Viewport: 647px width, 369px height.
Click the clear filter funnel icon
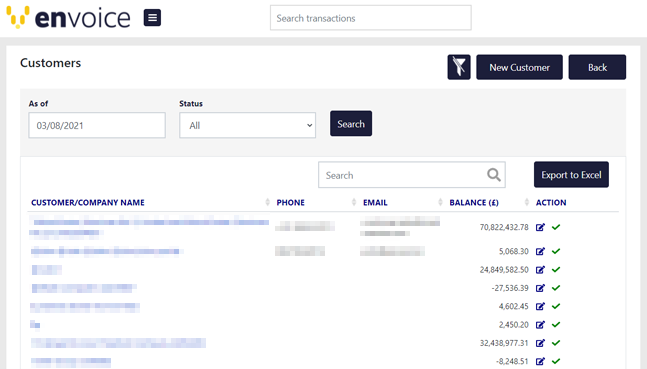coord(459,67)
